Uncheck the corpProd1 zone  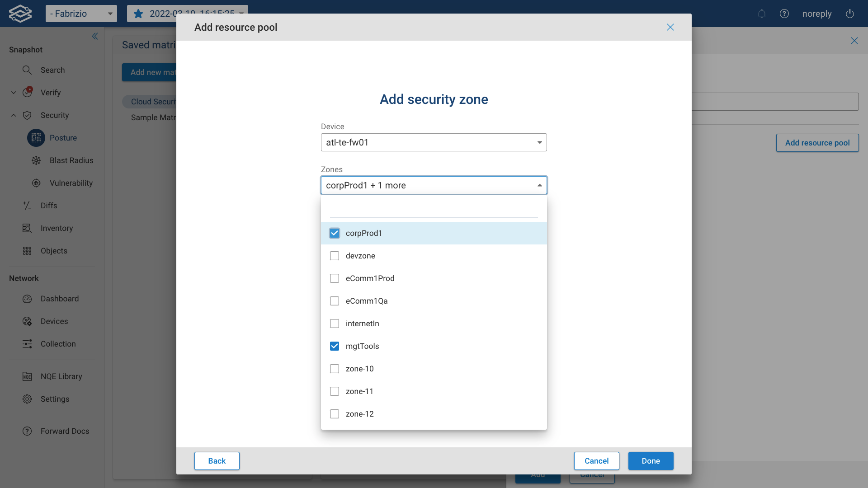pos(335,233)
